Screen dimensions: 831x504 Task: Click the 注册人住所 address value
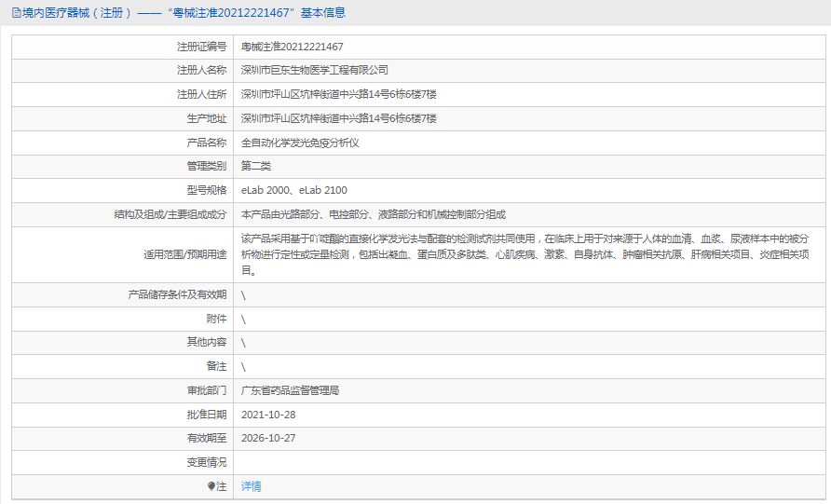(339, 94)
